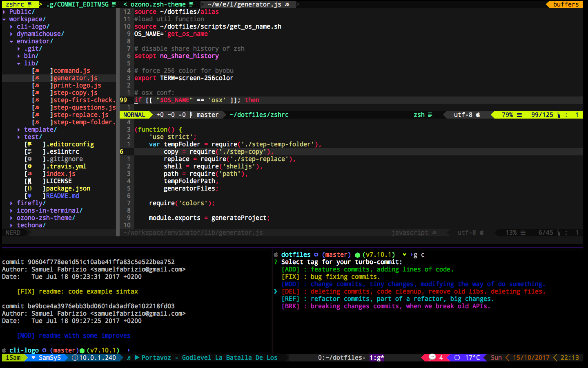This screenshot has width=588, height=368.
Task: Click the date 15/10/2017 in tmux bar
Action: pos(531,358)
